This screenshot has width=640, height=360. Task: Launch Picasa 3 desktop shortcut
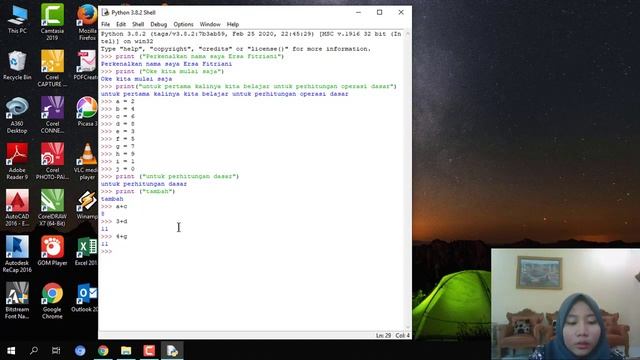[x=87, y=112]
